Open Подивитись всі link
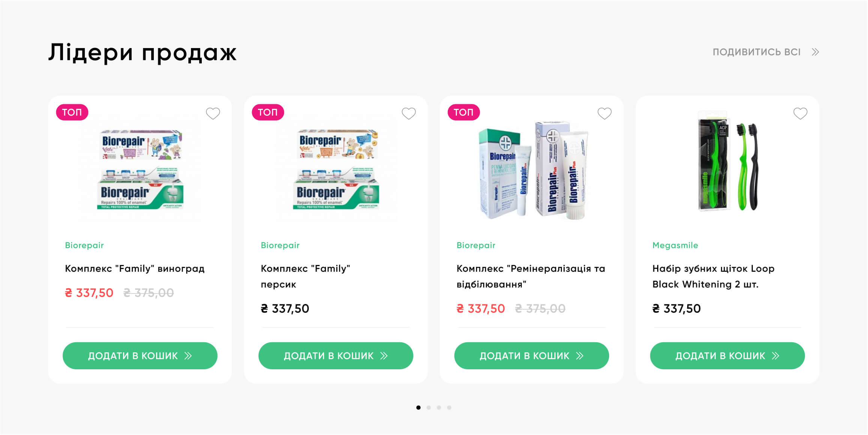Image resolution: width=868 pixels, height=435 pixels. tap(757, 52)
